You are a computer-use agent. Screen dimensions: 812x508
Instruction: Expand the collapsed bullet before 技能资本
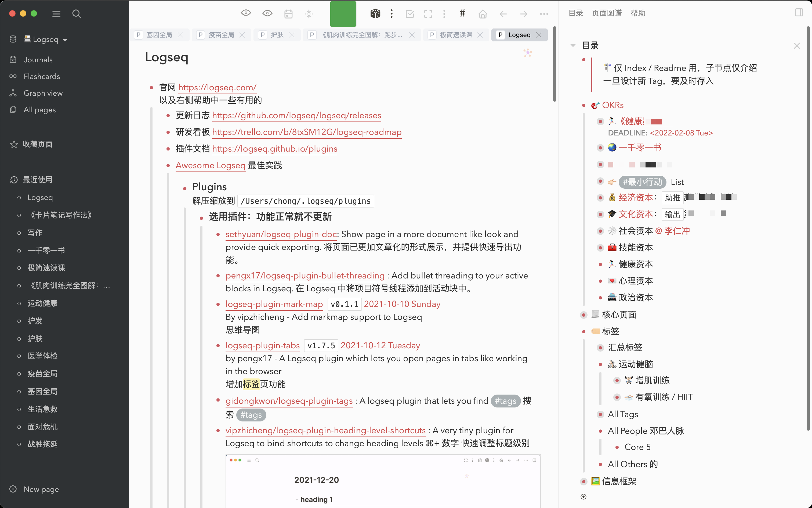(x=601, y=248)
